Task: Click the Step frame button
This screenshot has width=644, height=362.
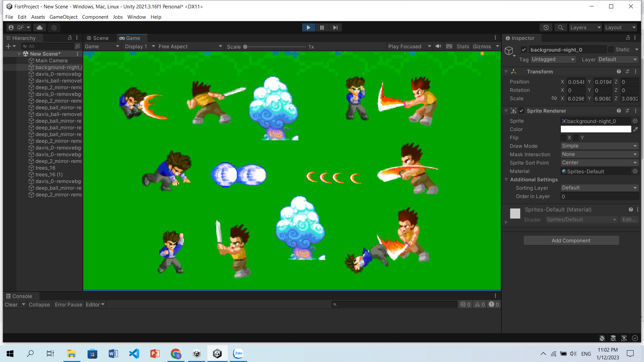Action: (x=335, y=27)
